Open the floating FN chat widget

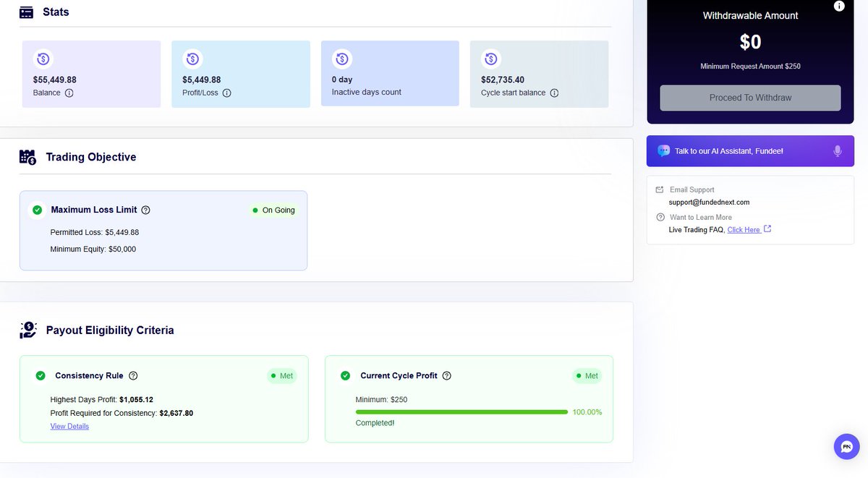point(846,446)
